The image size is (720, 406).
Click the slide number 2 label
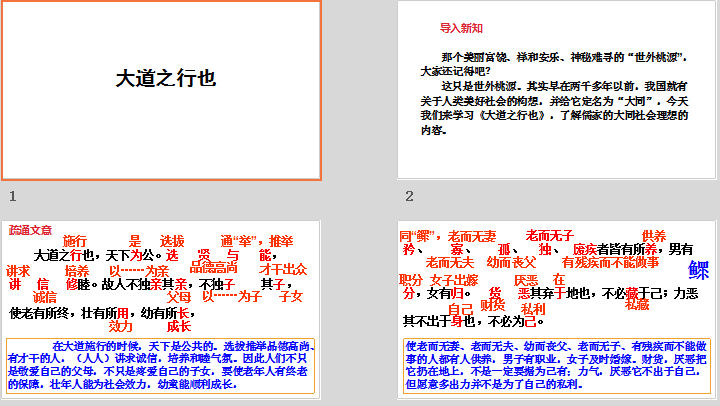click(410, 196)
